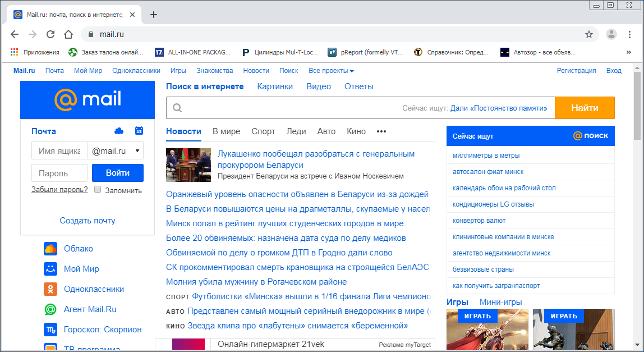644x352 pixels.
Task: Reload the page in Chrome
Action: point(50,34)
